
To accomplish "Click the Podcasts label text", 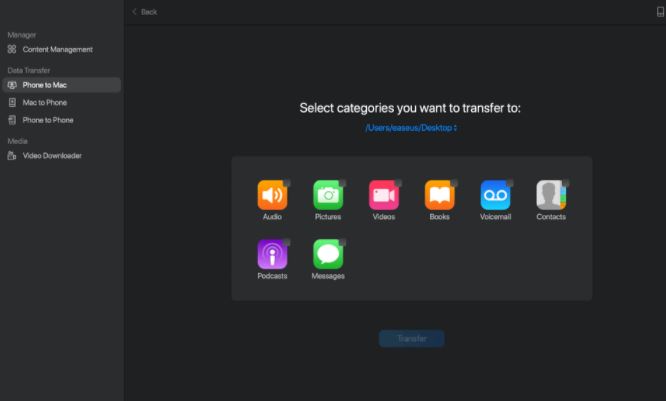I will [271, 276].
